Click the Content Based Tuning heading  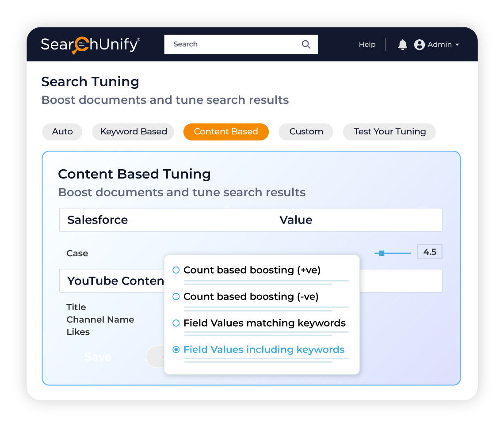(134, 174)
